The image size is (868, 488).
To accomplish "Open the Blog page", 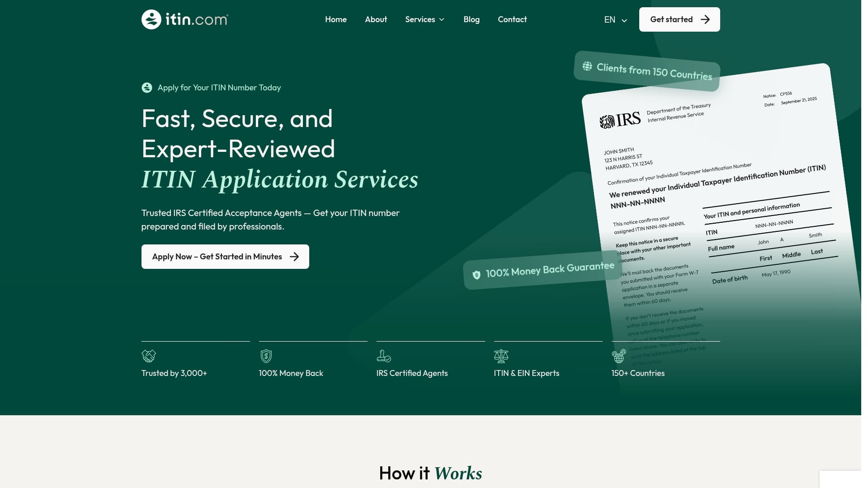I will [x=471, y=19].
